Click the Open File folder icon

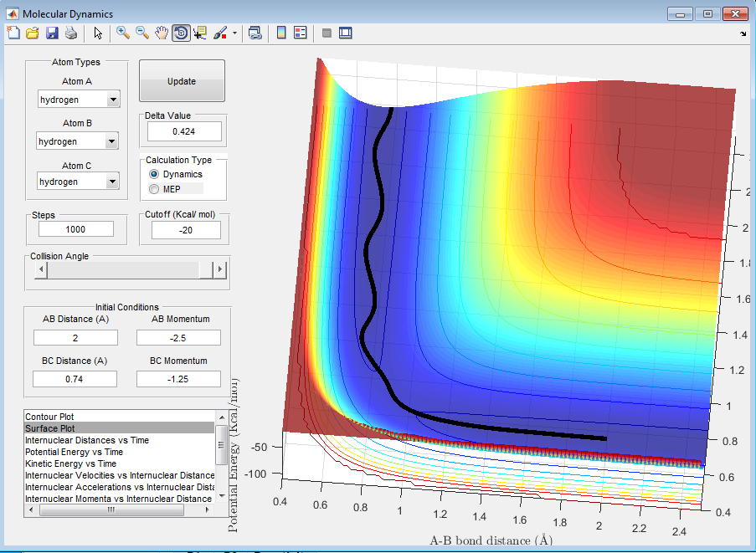pyautogui.click(x=33, y=33)
